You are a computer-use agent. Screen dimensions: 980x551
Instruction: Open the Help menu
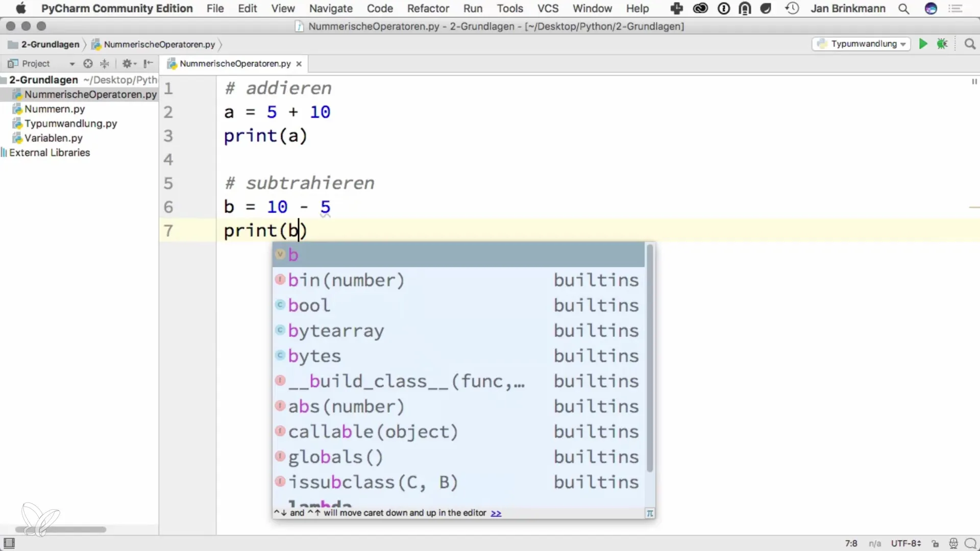[638, 8]
